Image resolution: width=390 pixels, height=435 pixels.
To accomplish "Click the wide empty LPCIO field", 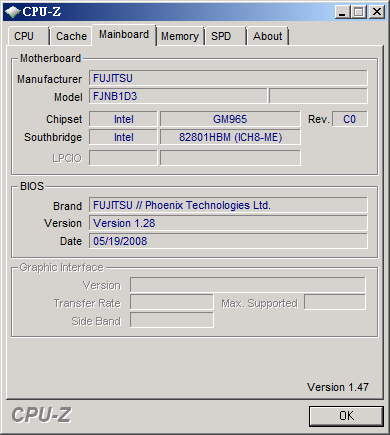I will point(230,158).
